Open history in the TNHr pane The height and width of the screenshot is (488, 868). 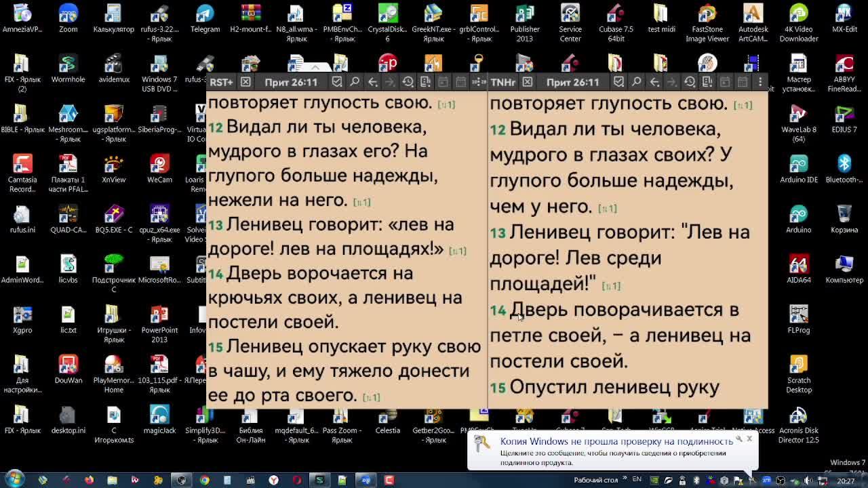tap(690, 82)
